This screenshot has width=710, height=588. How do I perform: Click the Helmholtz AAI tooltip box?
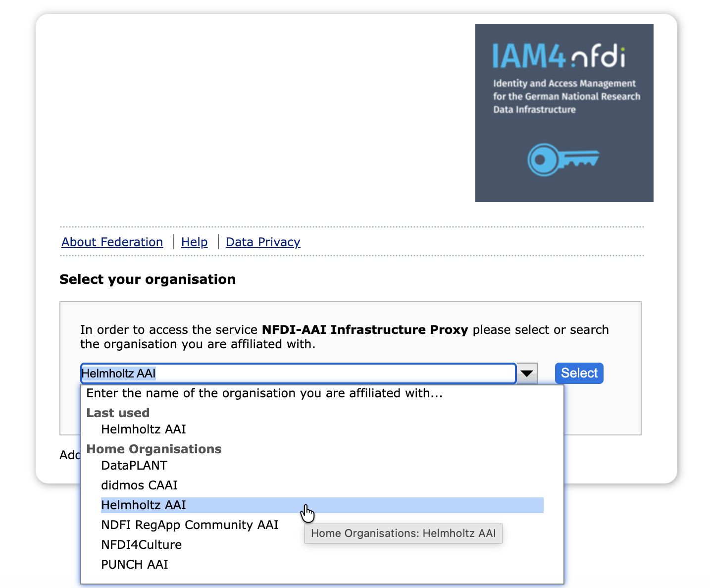click(x=403, y=534)
